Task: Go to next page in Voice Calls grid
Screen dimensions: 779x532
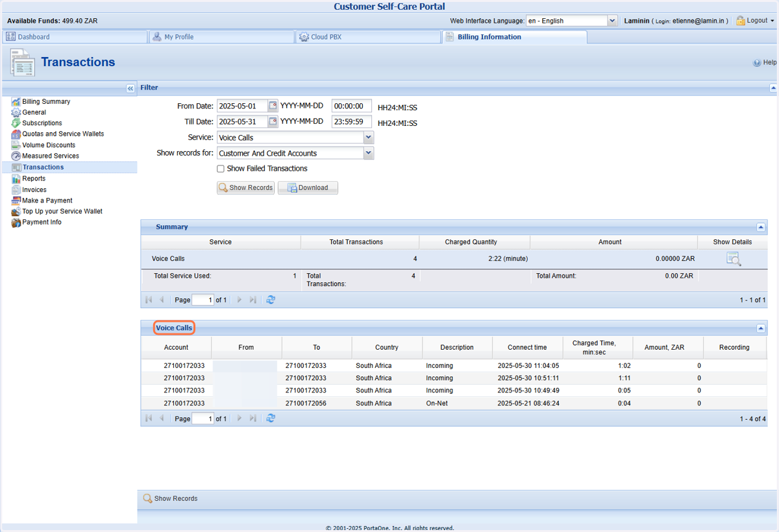Action: point(240,418)
